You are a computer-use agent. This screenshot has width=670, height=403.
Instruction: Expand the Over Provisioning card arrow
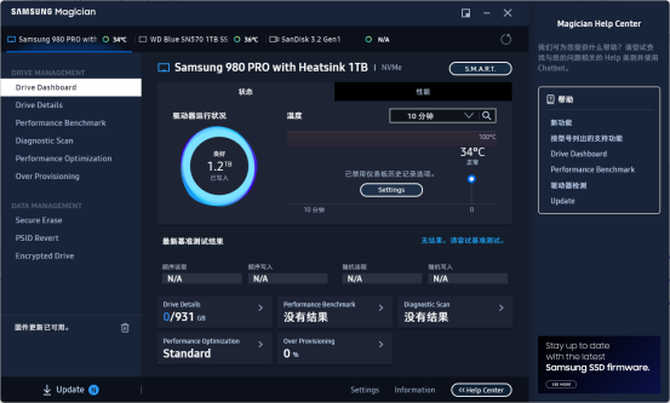(x=381, y=347)
